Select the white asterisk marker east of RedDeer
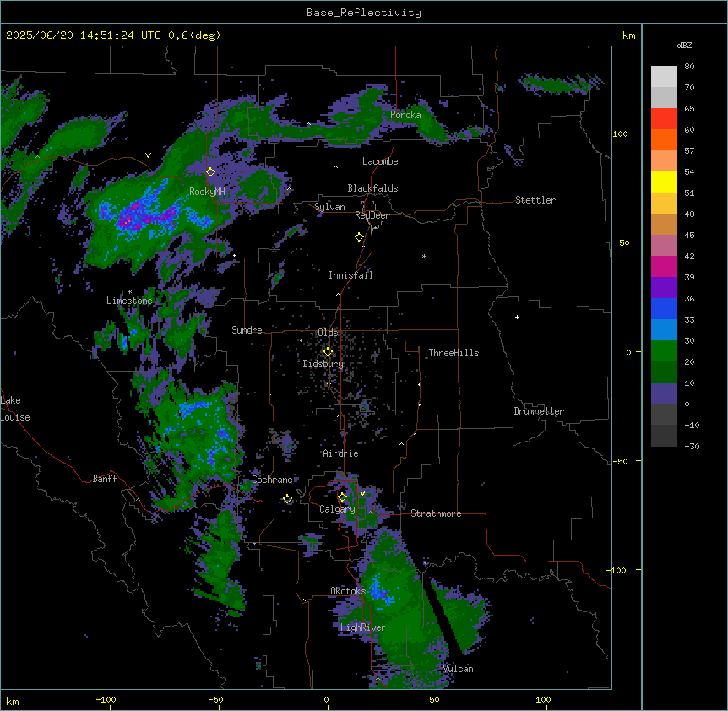The width and height of the screenshot is (728, 711). tap(424, 256)
